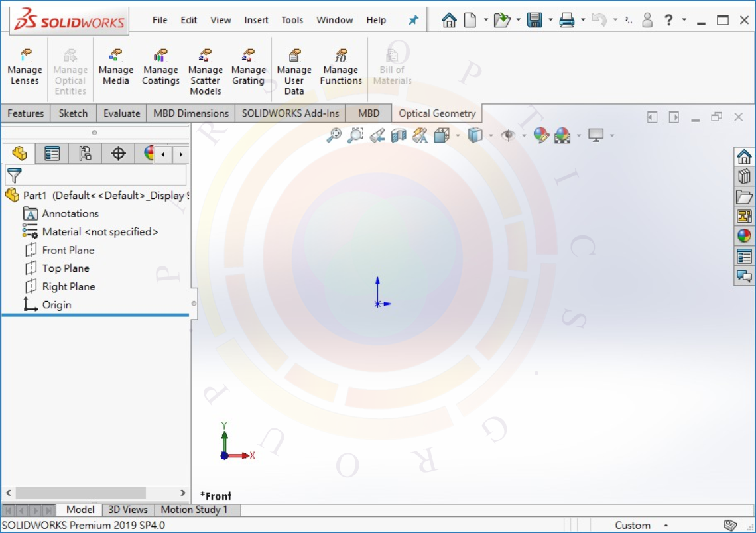Open the PropertyManager tab icon
Viewport: 756px width, 533px height.
[52, 154]
